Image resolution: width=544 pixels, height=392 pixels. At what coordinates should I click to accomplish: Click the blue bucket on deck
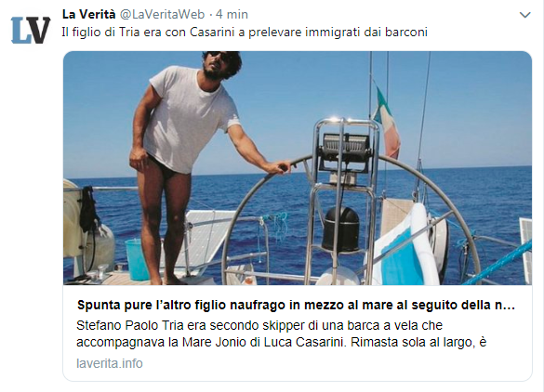pyautogui.click(x=138, y=259)
